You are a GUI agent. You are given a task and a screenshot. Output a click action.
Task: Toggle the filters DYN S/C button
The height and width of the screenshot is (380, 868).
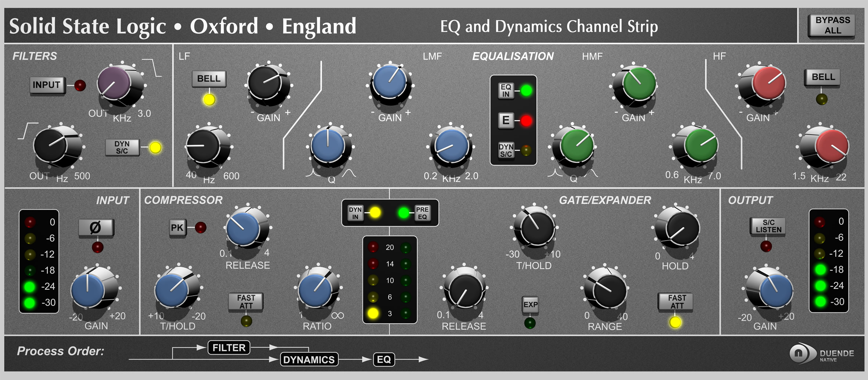pyautogui.click(x=122, y=148)
